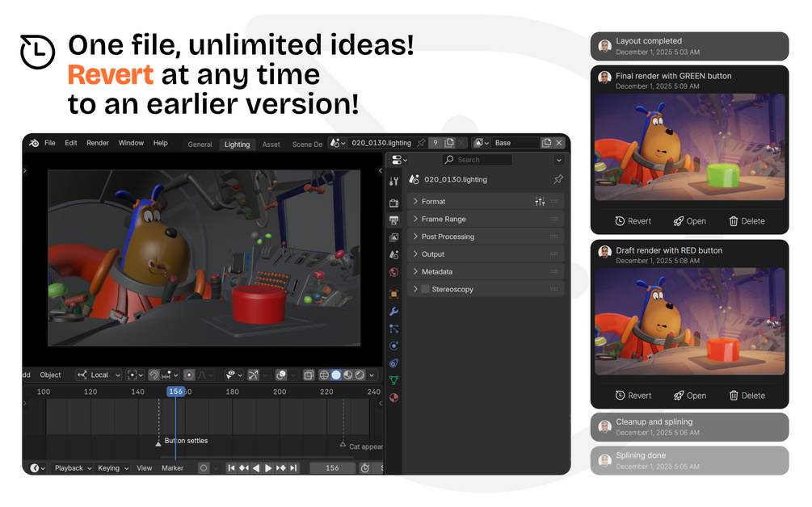Expand the Metadata panel
This screenshot has width=812, height=507.
click(x=486, y=271)
